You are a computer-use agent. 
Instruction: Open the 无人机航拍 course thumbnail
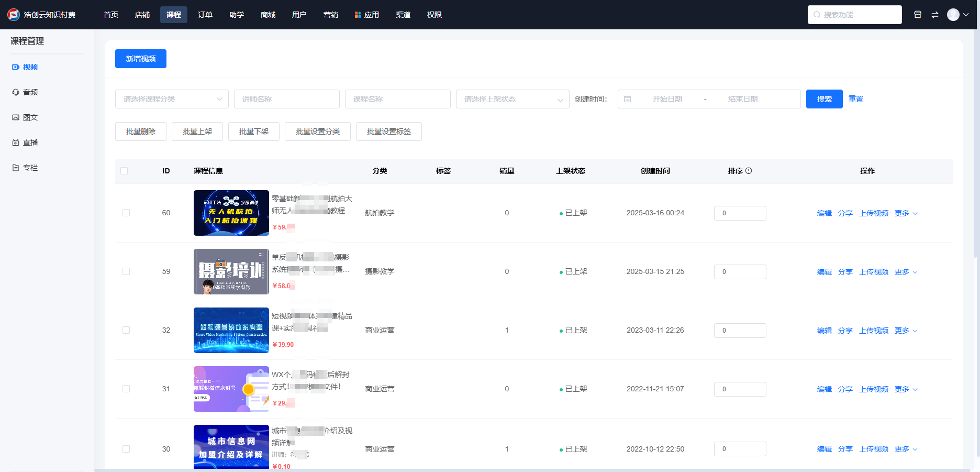[x=231, y=213]
